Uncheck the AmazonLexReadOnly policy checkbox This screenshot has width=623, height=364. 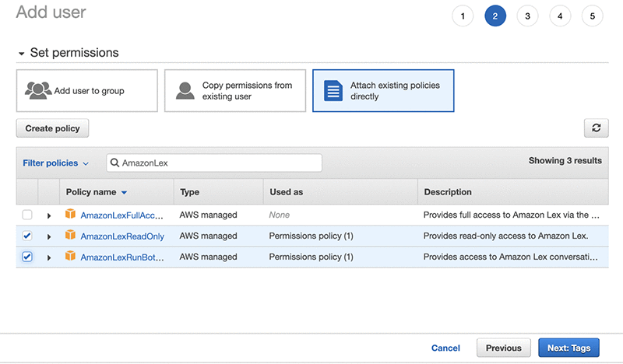[27, 236]
